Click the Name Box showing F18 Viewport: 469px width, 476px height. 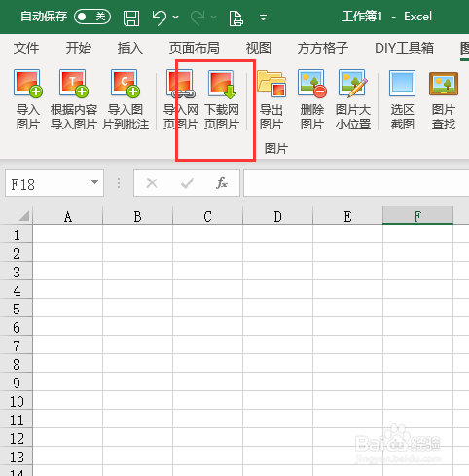click(54, 183)
